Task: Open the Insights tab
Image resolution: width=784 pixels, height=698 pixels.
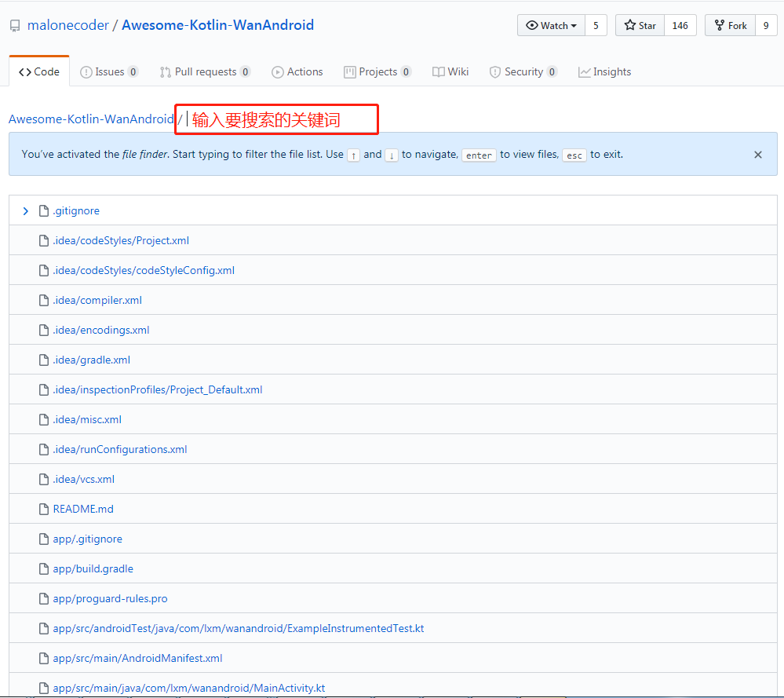Action: pos(604,71)
